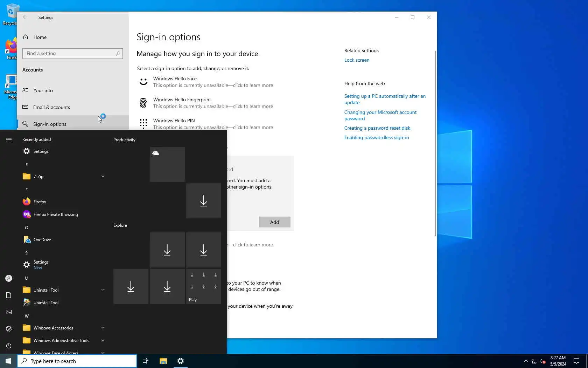Open Task View from the taskbar

(x=146, y=361)
